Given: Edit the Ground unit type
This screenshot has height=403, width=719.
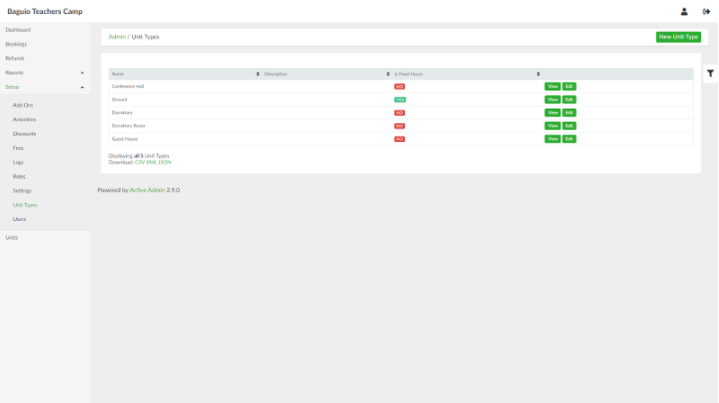Looking at the screenshot, I should click(x=569, y=100).
